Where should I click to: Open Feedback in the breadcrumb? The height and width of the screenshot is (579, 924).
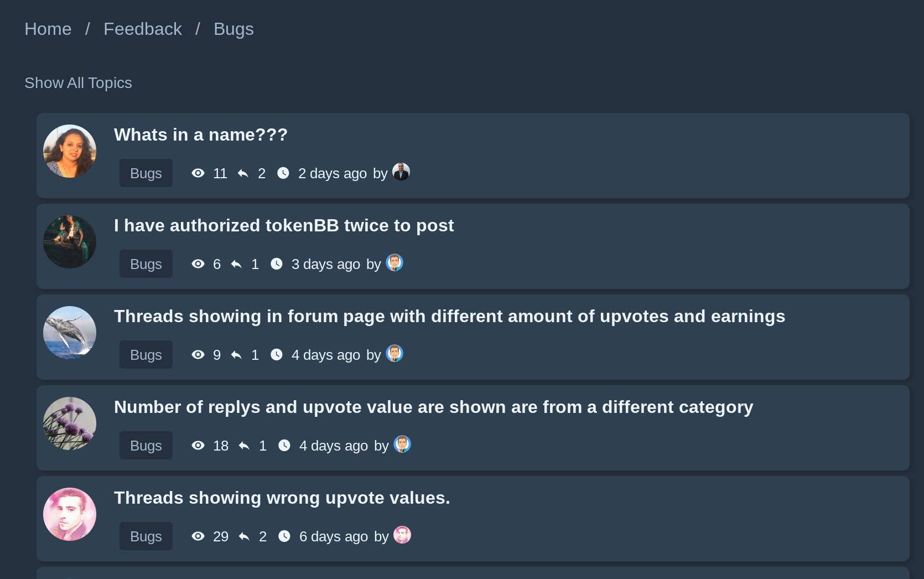(x=143, y=29)
